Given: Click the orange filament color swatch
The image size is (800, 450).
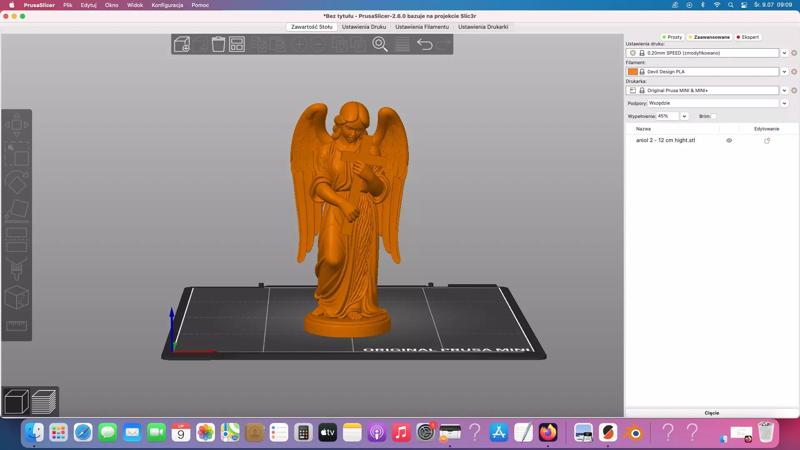Looking at the screenshot, I should tap(633, 72).
